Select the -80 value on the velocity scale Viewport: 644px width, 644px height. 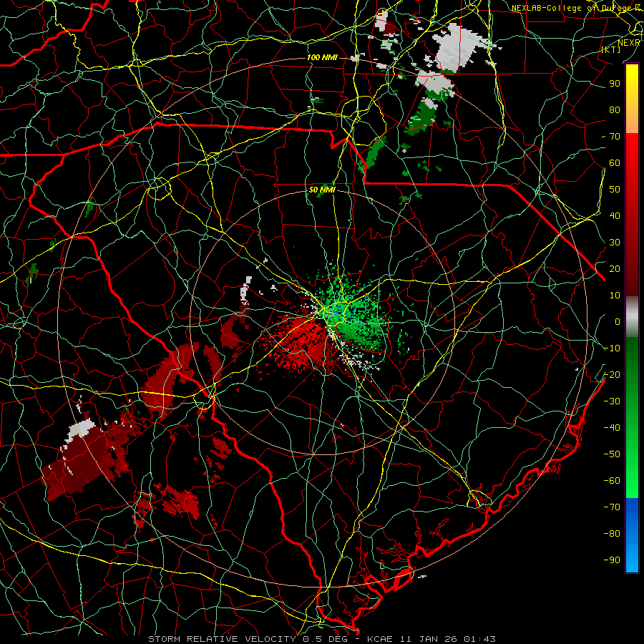(x=612, y=534)
